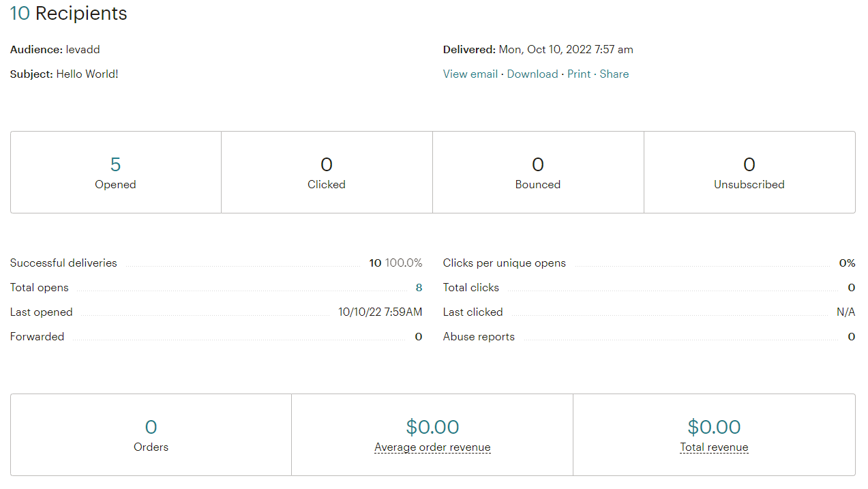
Task: Click the Last clicked label
Action: (x=473, y=312)
